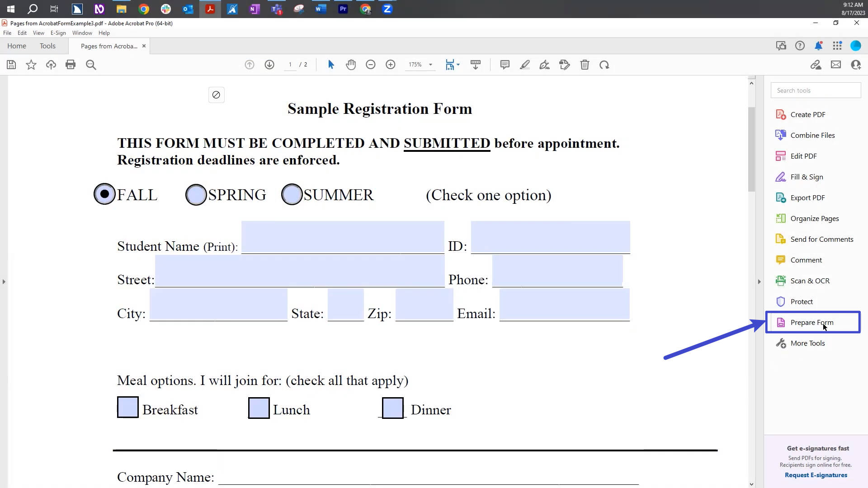Go to next page arrow
This screenshot has width=868, height=488.
[269, 65]
